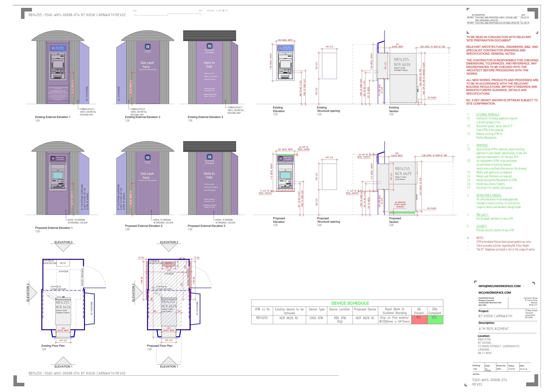Select the 'Proposed External Elevation 1' caption
The height and width of the screenshot is (392, 555).
pos(54,228)
